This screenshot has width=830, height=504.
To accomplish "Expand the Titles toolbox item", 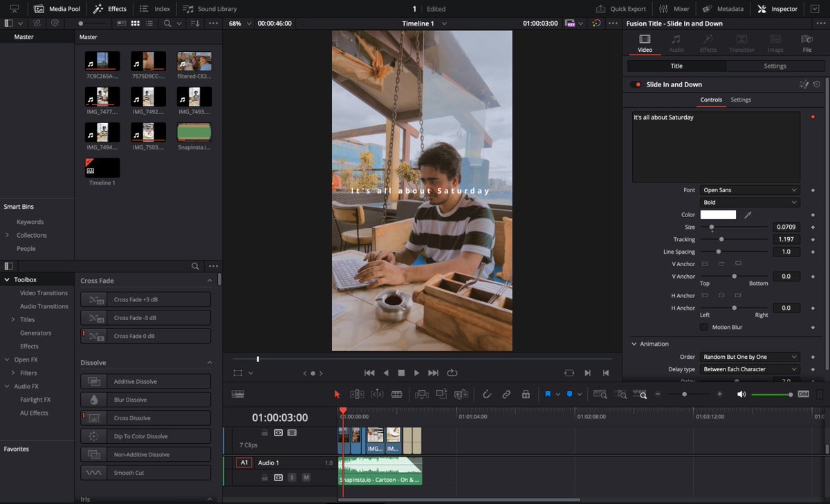I will [x=12, y=319].
